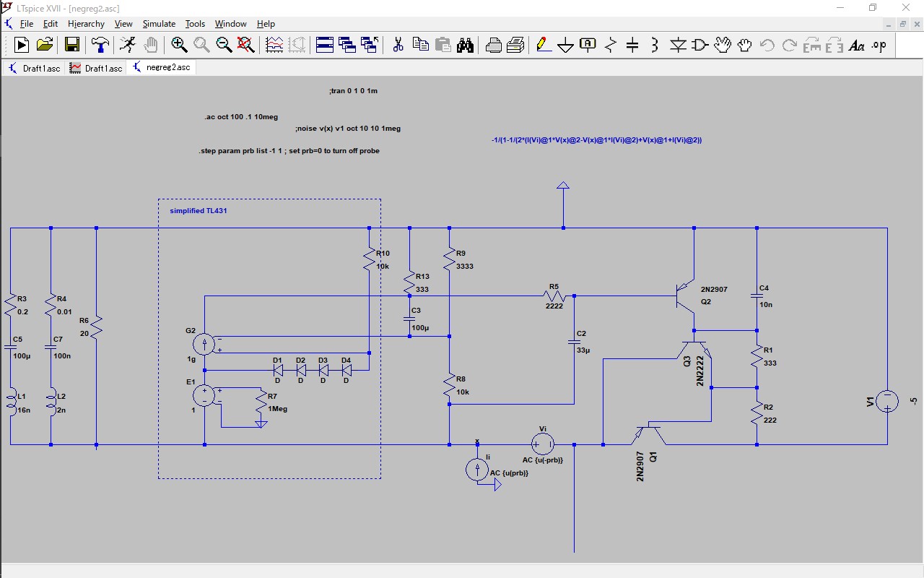This screenshot has width=924, height=578.
Task: Place an inductor from the toolbar
Action: (655, 45)
